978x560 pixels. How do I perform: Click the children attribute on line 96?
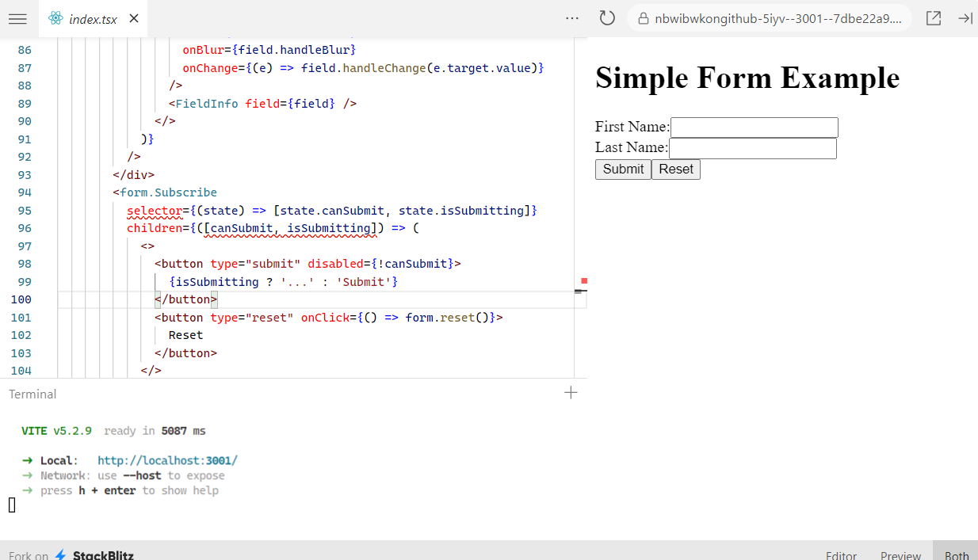154,228
